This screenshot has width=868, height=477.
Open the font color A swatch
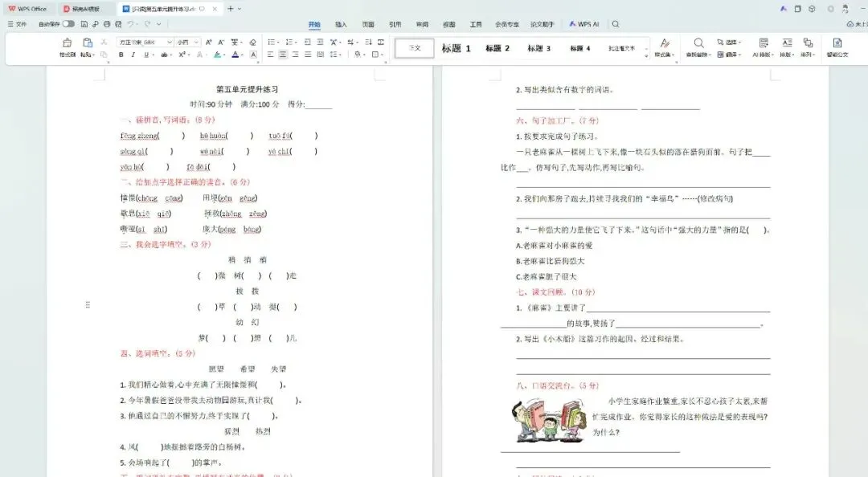[235, 55]
